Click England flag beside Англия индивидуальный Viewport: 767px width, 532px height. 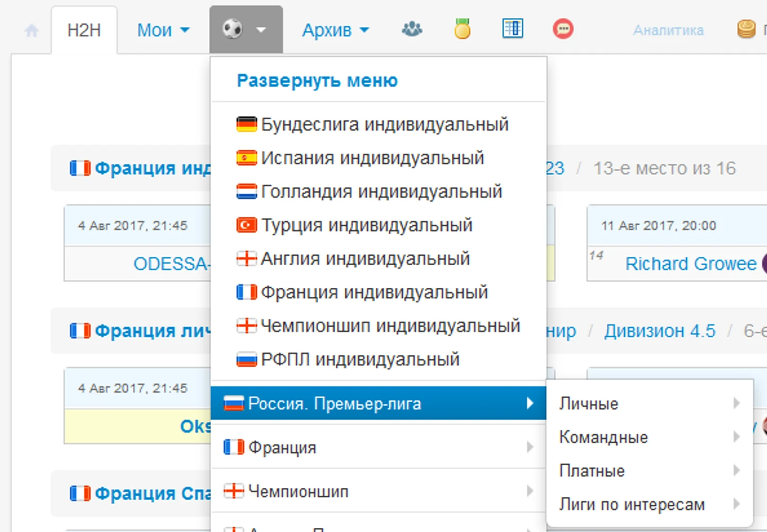[246, 259]
